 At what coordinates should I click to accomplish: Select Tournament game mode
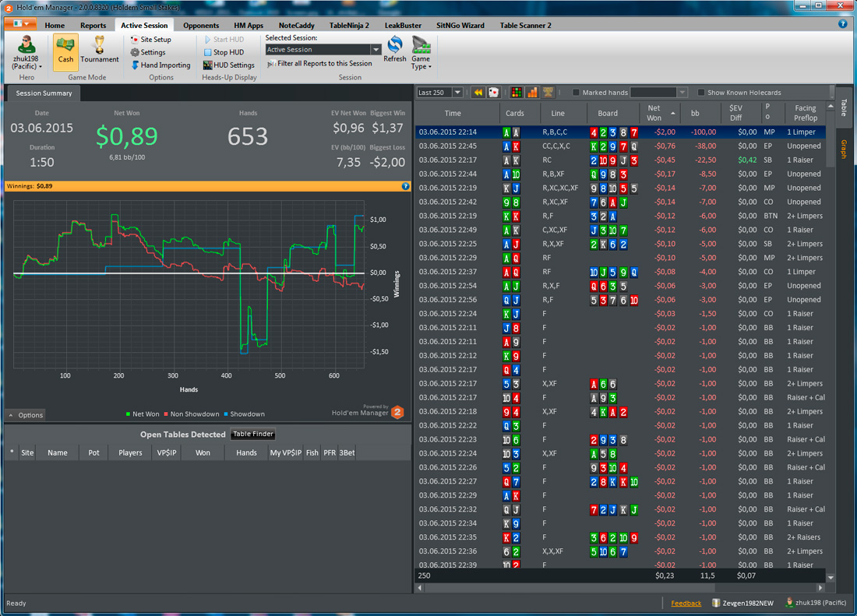click(x=100, y=51)
